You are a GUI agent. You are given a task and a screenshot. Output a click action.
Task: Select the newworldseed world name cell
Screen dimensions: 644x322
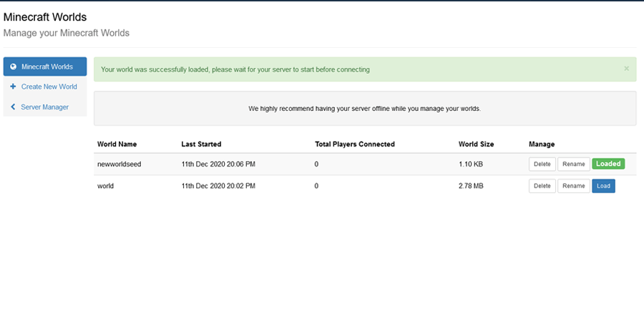coord(119,164)
